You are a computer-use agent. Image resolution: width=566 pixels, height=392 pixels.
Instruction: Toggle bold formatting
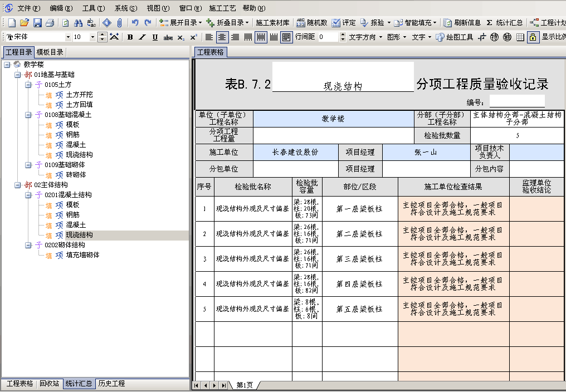130,37
